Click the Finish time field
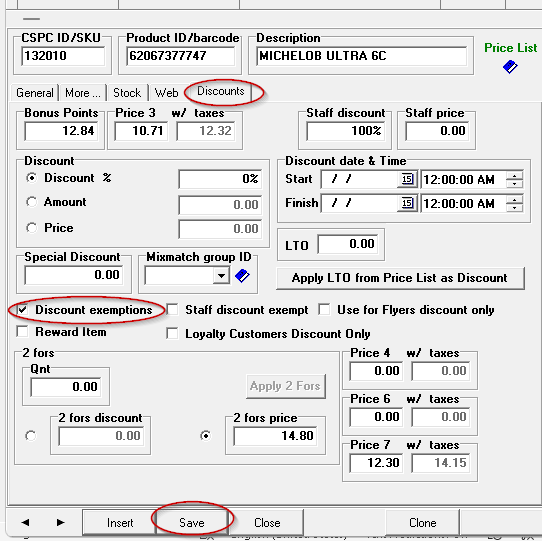The width and height of the screenshot is (542, 541). pyautogui.click(x=464, y=203)
